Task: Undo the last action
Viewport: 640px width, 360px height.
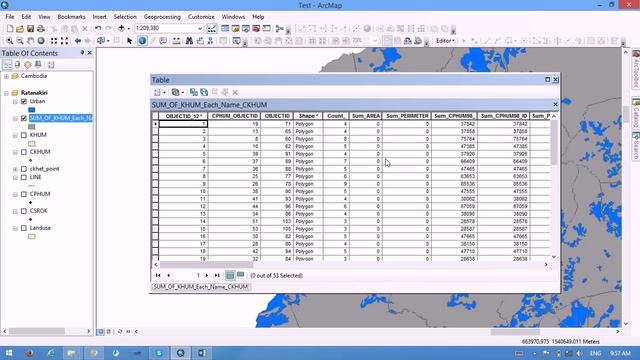Action: click(98, 29)
